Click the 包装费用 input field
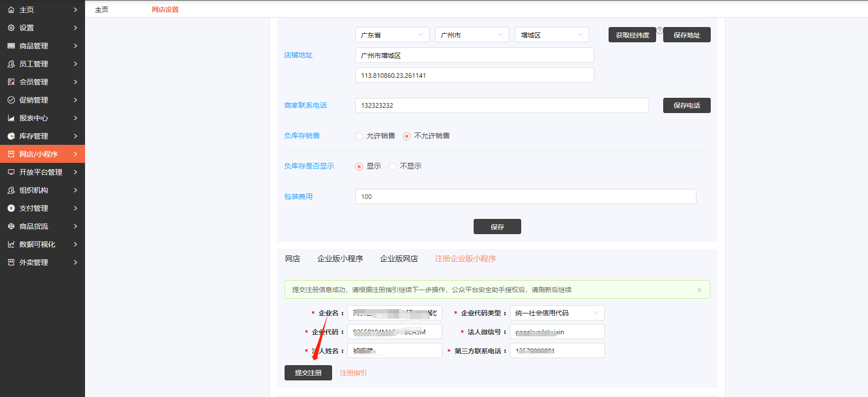 pyautogui.click(x=525, y=197)
